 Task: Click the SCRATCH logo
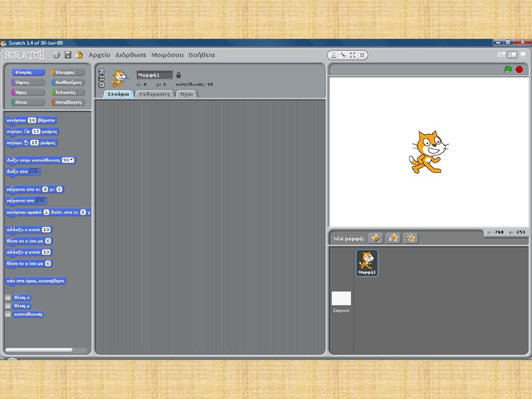25,55
